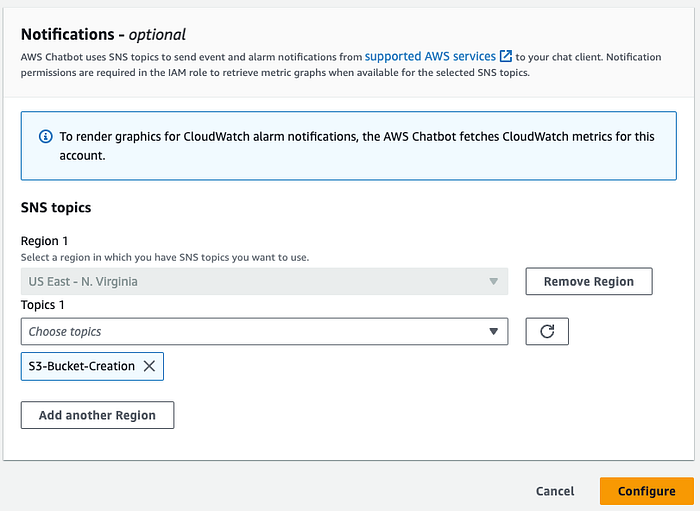Click the CloudWatch alarm notifications info message
The height and width of the screenshot is (511, 700).
(x=357, y=145)
